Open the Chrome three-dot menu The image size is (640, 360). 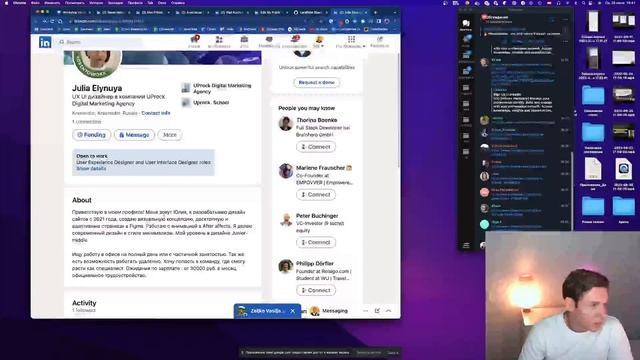click(395, 21)
